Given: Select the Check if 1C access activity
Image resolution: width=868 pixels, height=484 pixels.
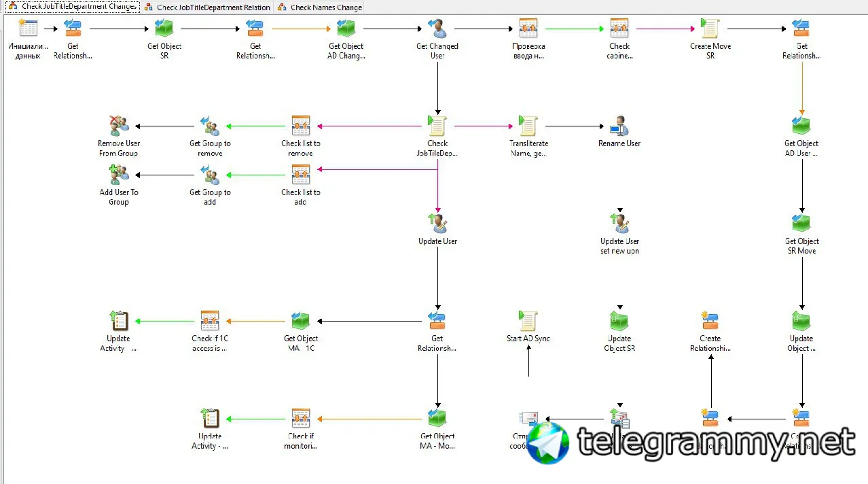Looking at the screenshot, I should coord(209,332).
